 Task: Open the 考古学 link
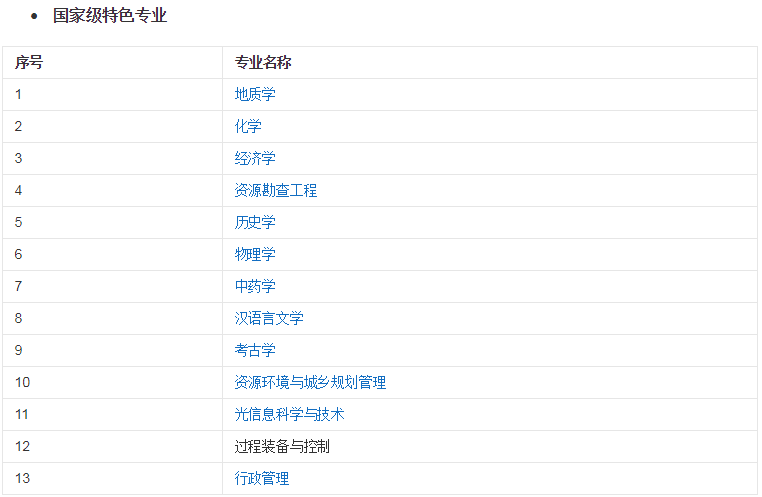pyautogui.click(x=255, y=351)
